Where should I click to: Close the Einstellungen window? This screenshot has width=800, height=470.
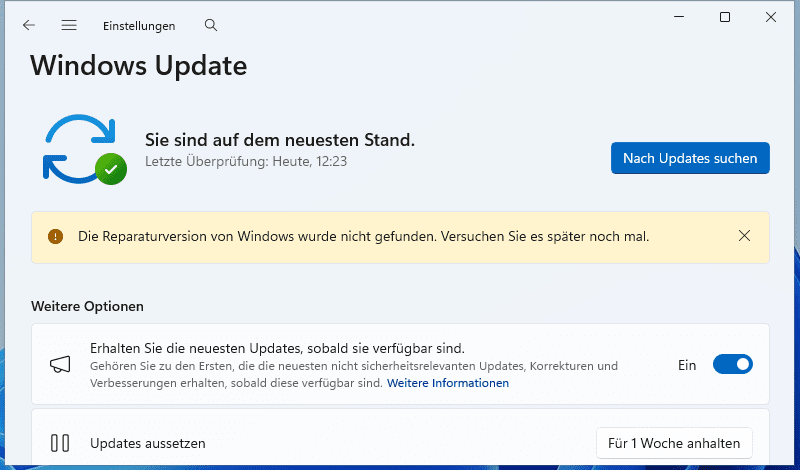(x=771, y=17)
